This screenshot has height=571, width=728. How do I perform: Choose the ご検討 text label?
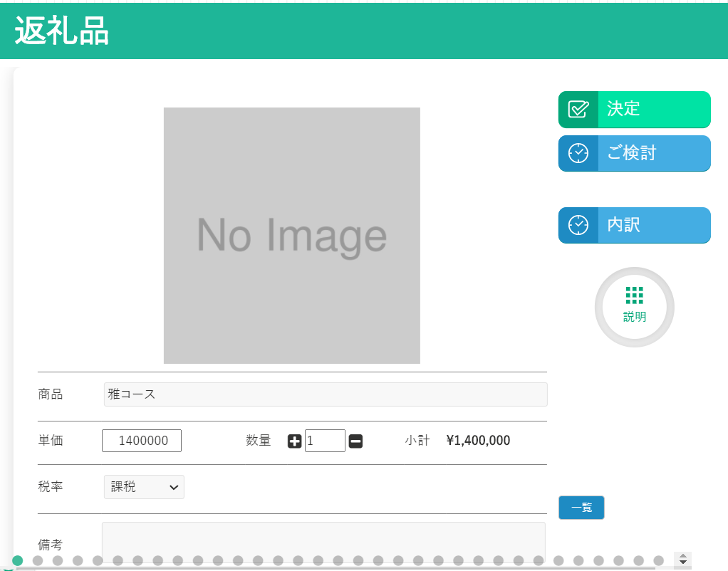631,153
